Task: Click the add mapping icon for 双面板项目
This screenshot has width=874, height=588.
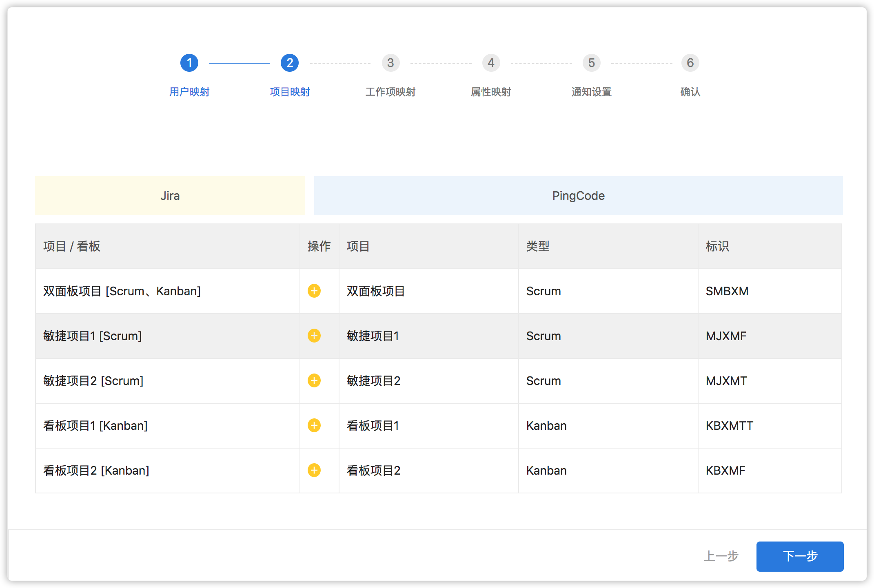Action: 314,291
